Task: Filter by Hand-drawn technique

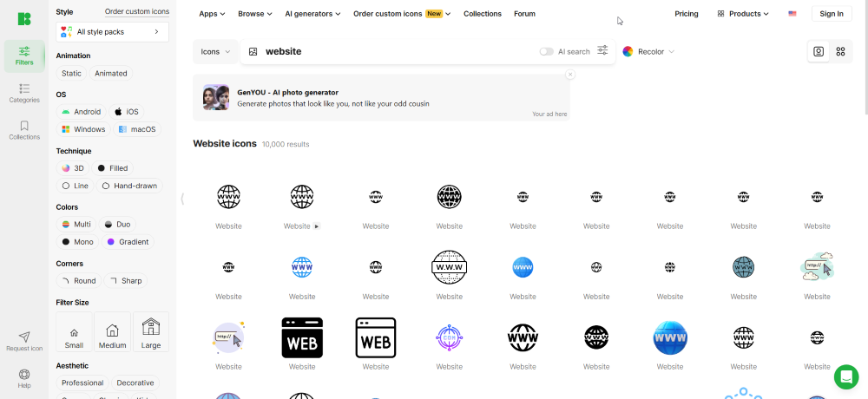Action: point(129,186)
